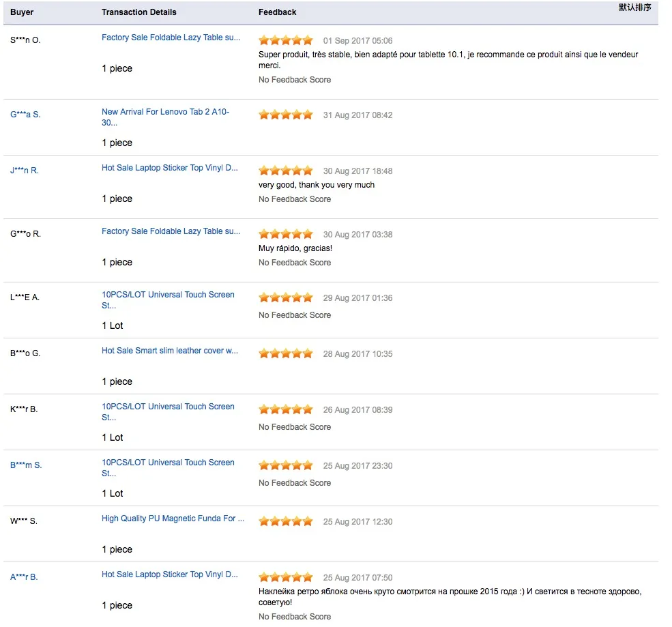Open buyer profile G***a S.
Image resolution: width=672 pixels, height=627 pixels.
tap(26, 116)
